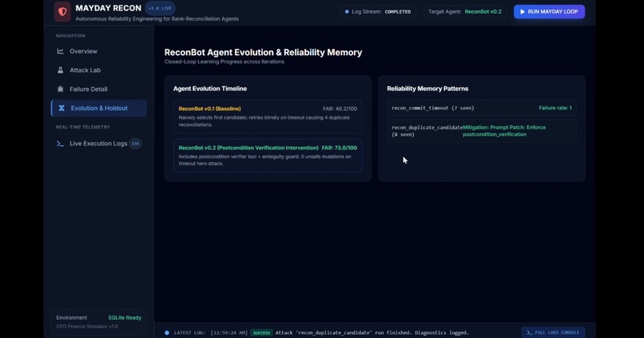This screenshot has width=644, height=338.
Task: Click the Agent Evolution Timeline heading
Action: point(210,89)
